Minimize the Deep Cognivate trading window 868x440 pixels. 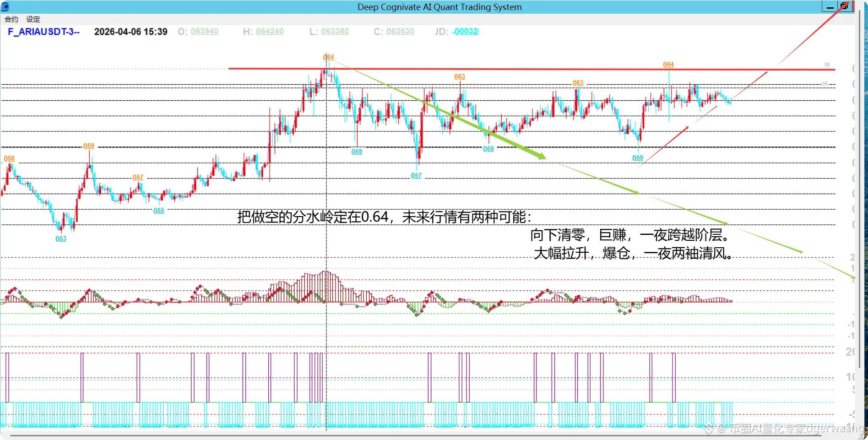pyautogui.click(x=830, y=6)
